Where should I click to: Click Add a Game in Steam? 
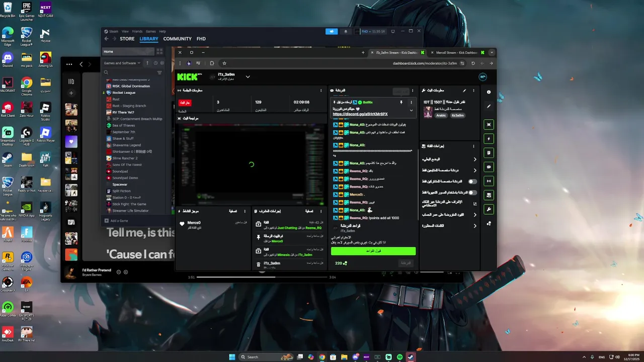click(116, 221)
